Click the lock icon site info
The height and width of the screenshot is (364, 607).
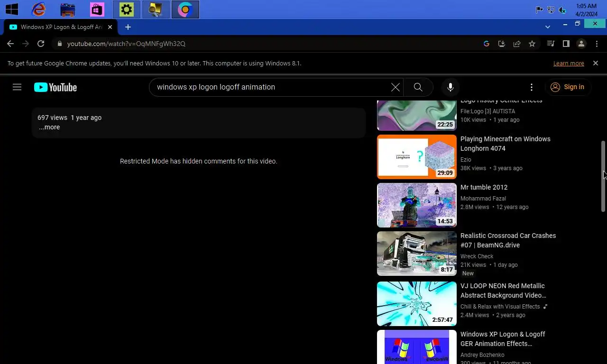(59, 44)
